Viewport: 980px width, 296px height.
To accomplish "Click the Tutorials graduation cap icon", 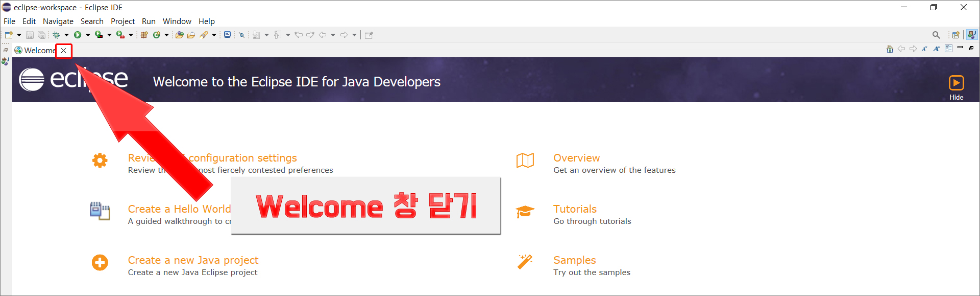I will click(525, 212).
